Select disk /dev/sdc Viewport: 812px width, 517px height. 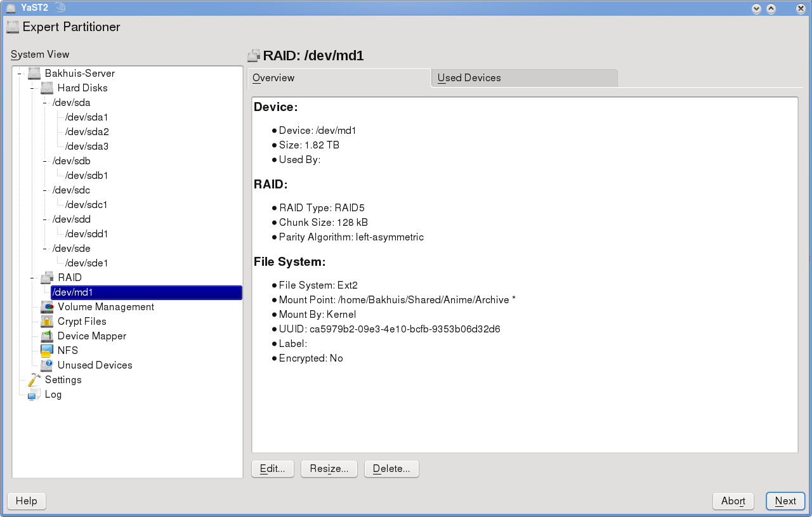point(72,190)
